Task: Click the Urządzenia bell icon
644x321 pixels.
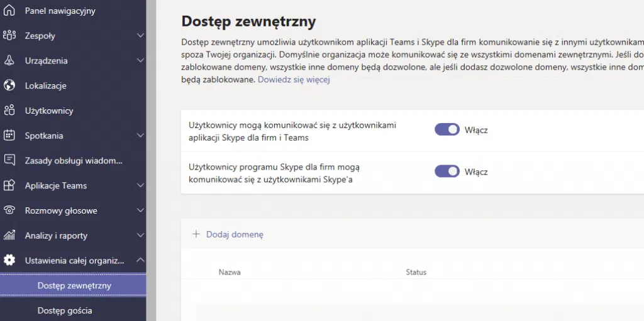Action: tap(9, 61)
